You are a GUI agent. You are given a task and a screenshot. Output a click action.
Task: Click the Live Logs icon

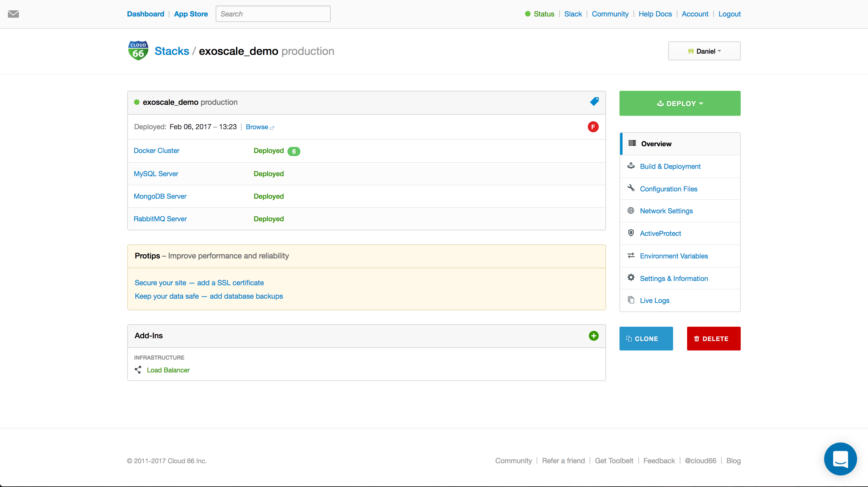click(x=631, y=300)
